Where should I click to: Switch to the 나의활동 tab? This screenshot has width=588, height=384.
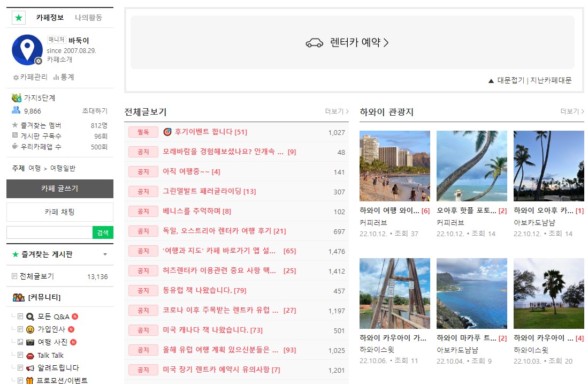88,18
